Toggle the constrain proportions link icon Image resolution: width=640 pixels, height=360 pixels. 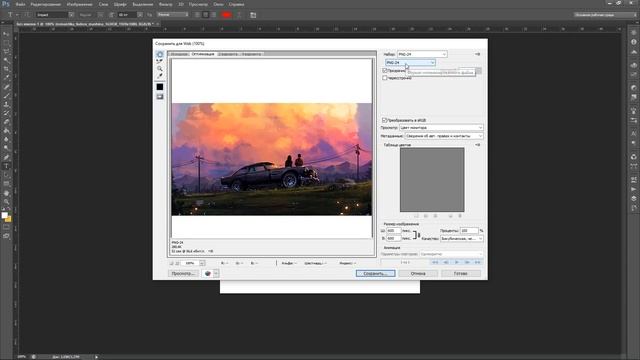(416, 235)
